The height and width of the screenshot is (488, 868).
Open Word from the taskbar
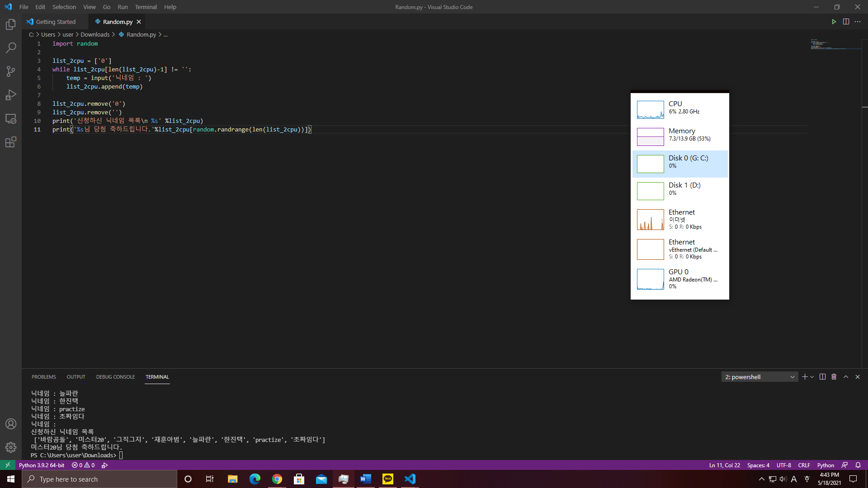366,479
